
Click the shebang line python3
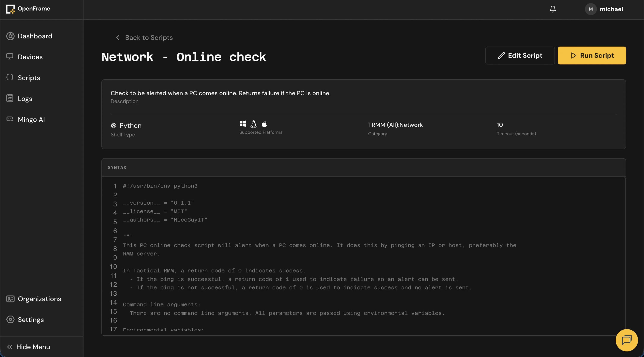[x=160, y=186]
